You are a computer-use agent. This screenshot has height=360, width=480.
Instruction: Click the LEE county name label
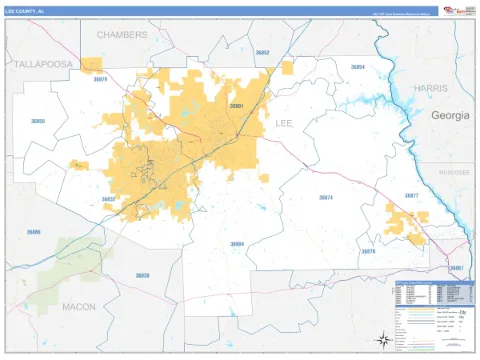click(x=284, y=124)
